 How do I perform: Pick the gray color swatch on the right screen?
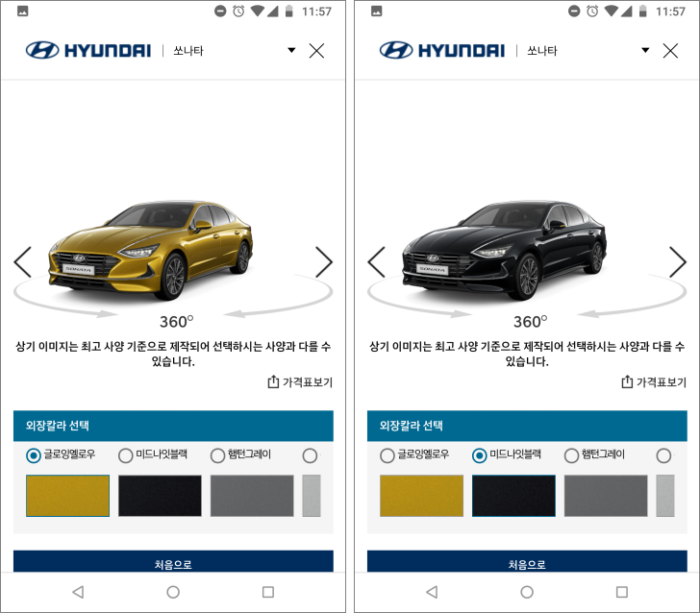(606, 496)
